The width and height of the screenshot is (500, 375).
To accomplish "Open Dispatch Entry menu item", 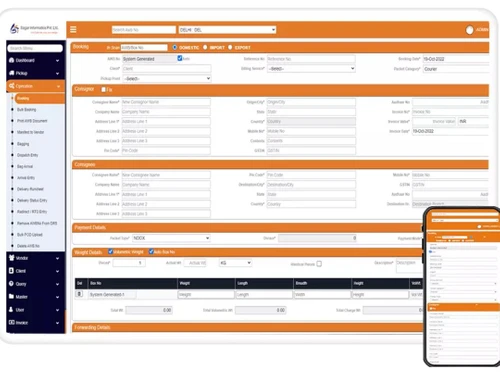I will [27, 155].
